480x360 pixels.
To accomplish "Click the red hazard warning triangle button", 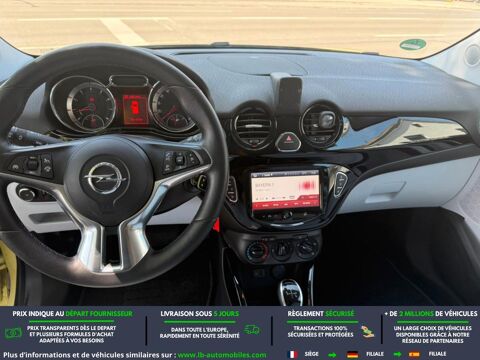I will tap(288, 142).
